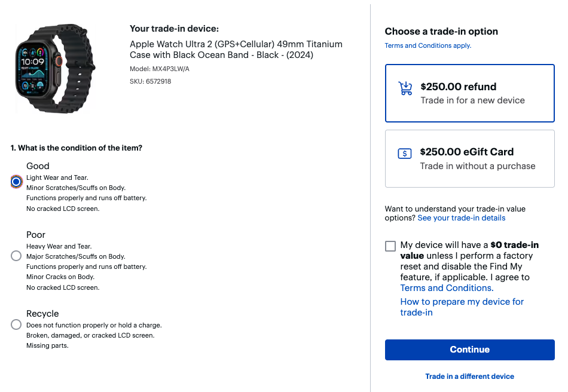Click the "Recycle" condition heading

point(42,314)
